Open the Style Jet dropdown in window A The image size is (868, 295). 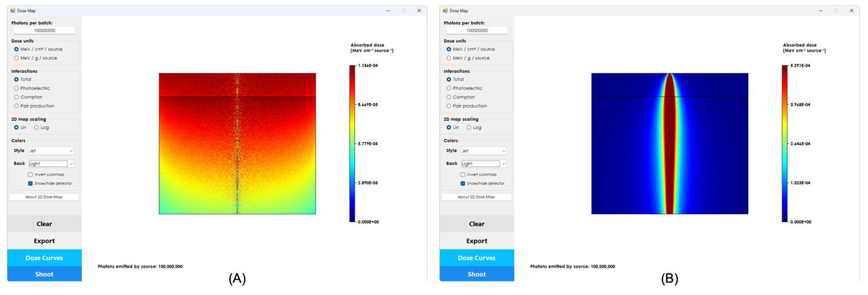click(51, 151)
